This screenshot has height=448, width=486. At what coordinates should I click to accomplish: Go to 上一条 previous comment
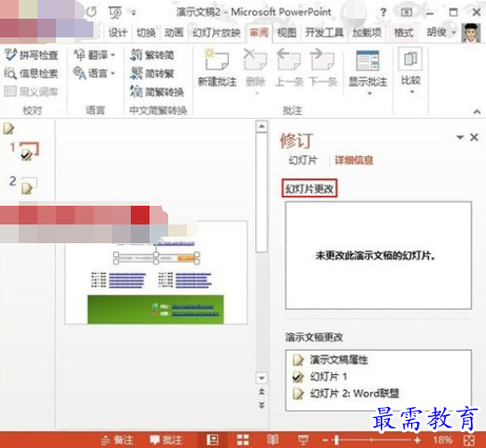pos(289,67)
